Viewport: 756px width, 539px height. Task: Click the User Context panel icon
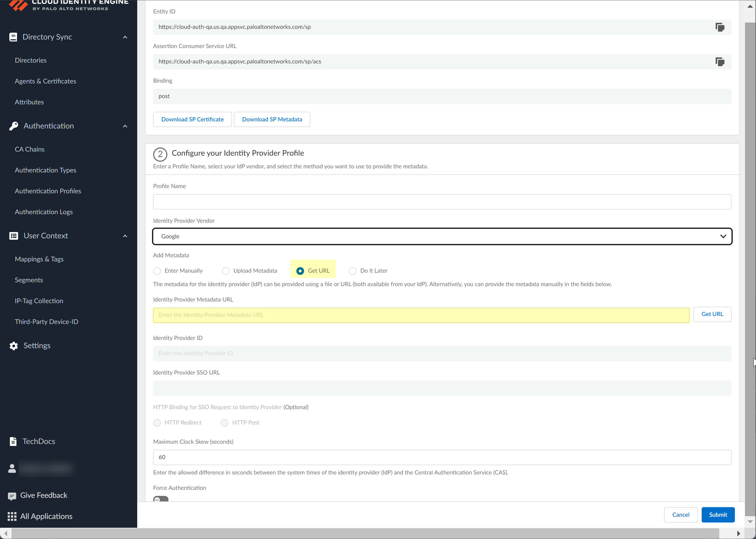(x=13, y=236)
